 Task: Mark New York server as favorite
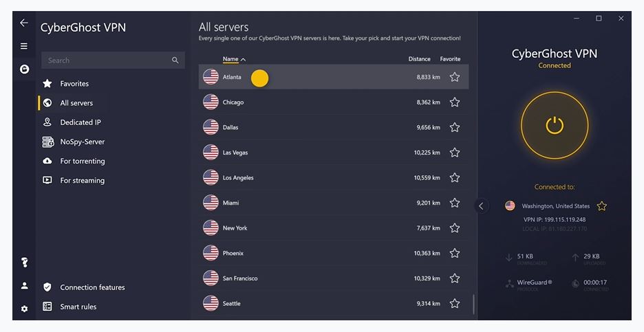[455, 228]
